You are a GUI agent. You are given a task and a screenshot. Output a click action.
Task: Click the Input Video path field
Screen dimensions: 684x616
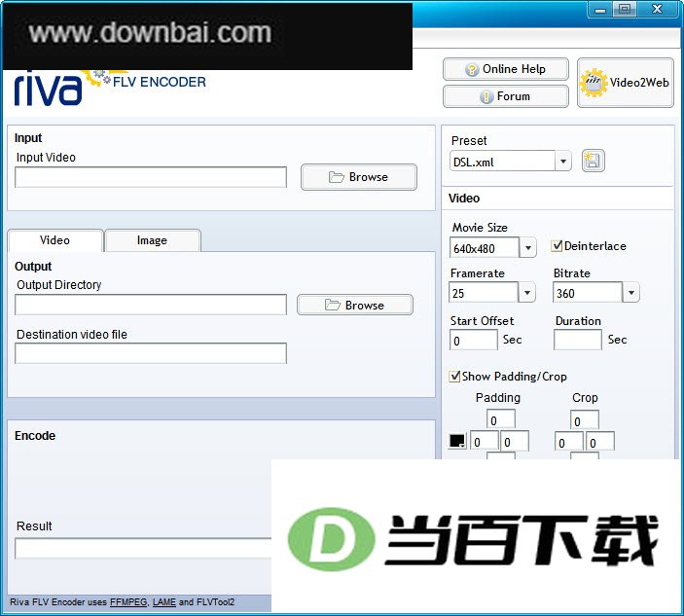click(x=151, y=177)
